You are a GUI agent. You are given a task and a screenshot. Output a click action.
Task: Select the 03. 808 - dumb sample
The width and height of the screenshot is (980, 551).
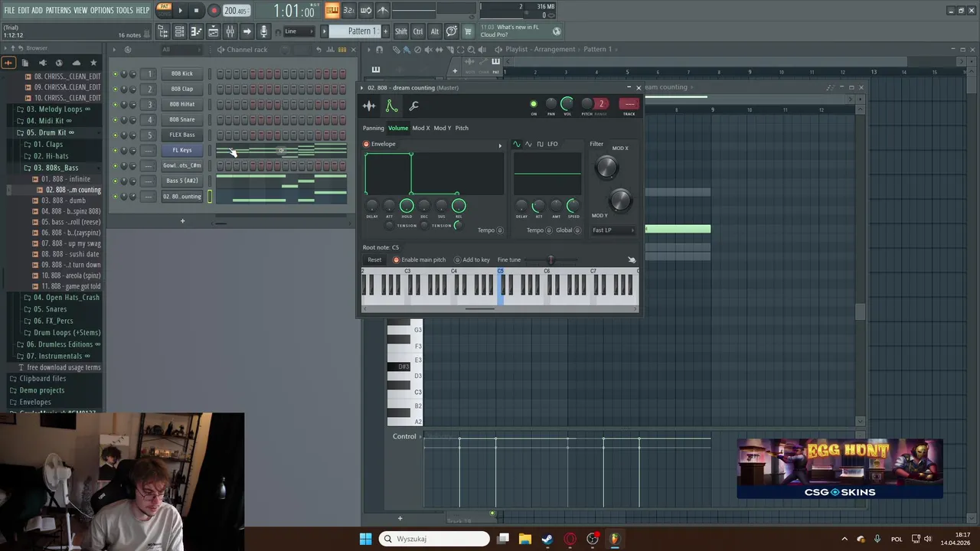tap(64, 201)
